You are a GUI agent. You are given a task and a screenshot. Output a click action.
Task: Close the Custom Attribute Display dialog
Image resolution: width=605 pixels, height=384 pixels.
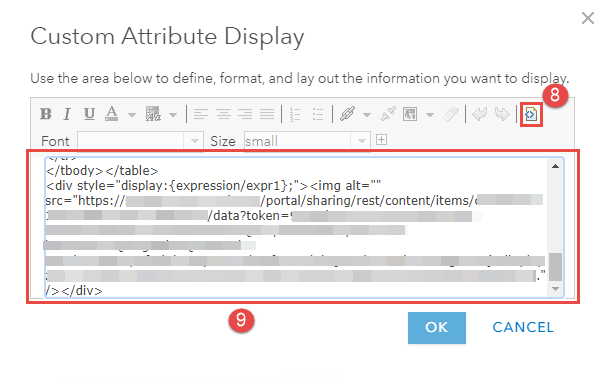588,18
